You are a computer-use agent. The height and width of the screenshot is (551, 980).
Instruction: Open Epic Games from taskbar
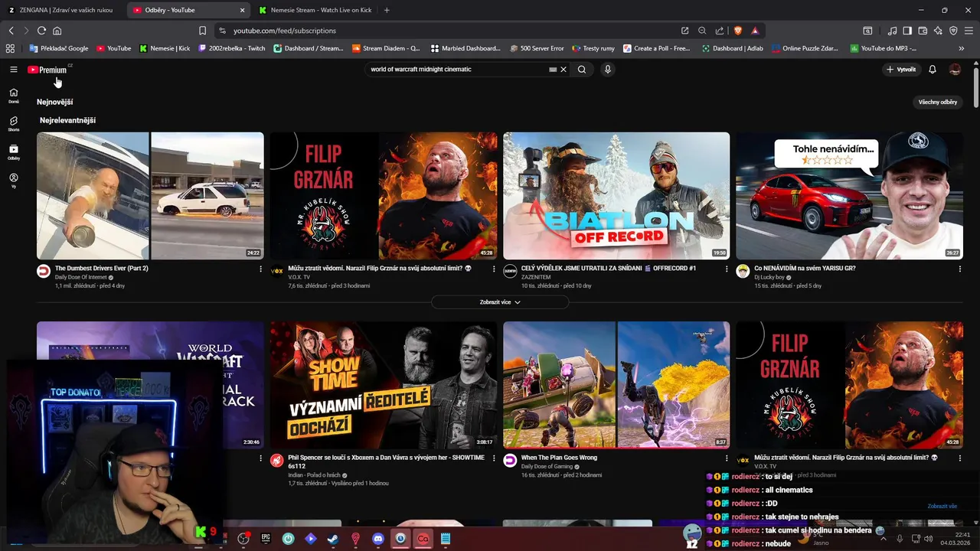[266, 539]
